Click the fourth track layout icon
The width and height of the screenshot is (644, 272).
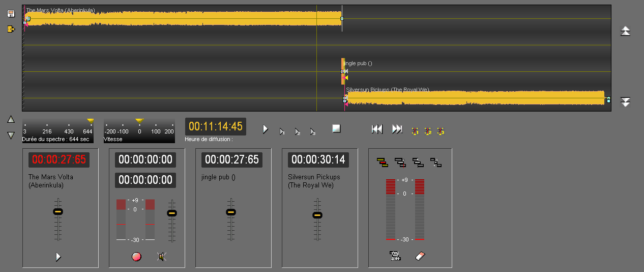click(x=436, y=162)
